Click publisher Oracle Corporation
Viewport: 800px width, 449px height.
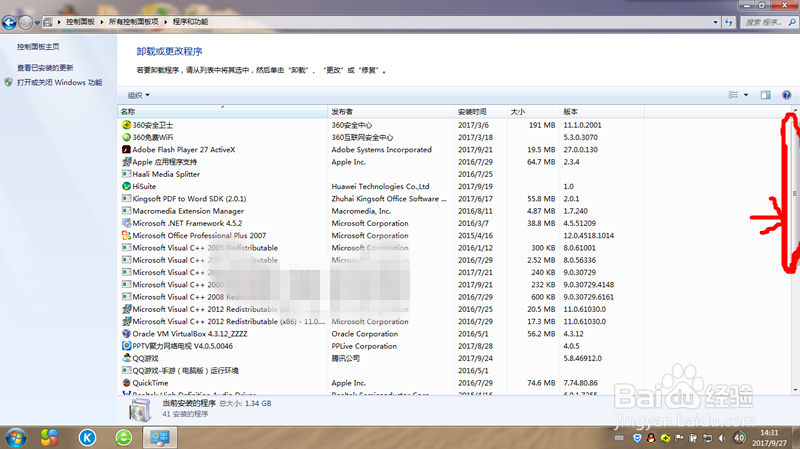pos(364,334)
